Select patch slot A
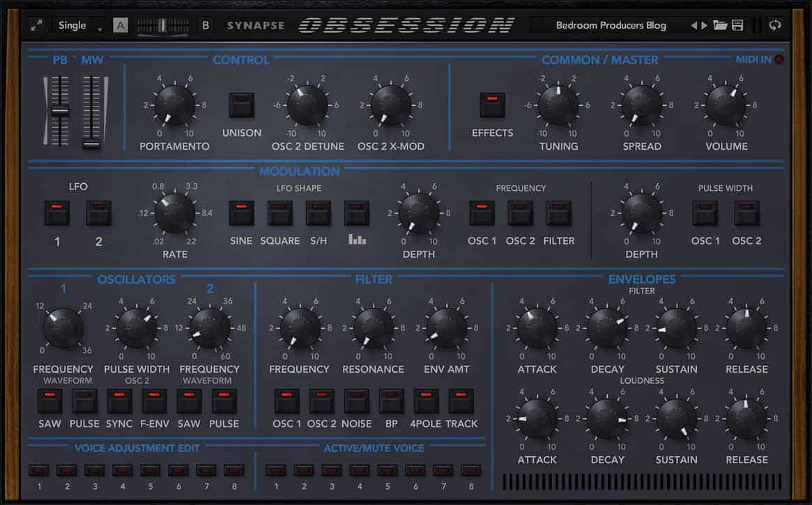 coord(120,25)
